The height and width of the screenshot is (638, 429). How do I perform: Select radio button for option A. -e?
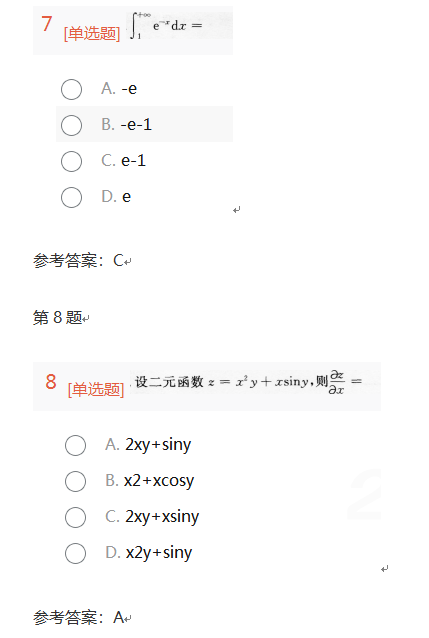(x=71, y=89)
